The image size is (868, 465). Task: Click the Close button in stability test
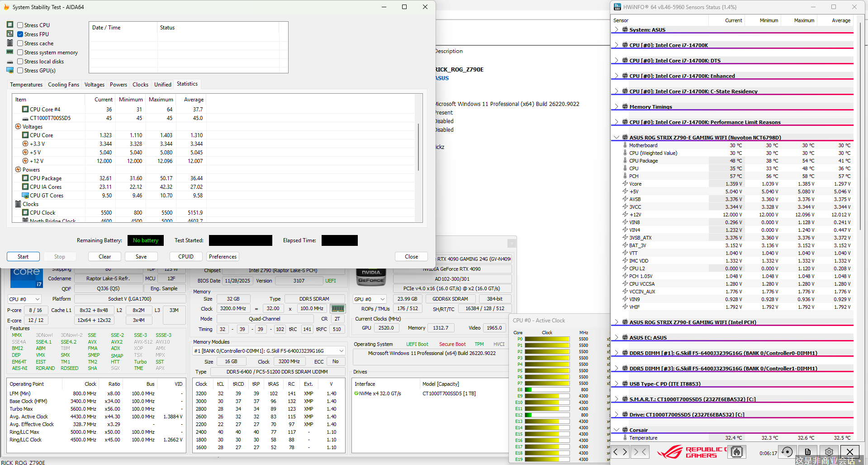coord(412,257)
